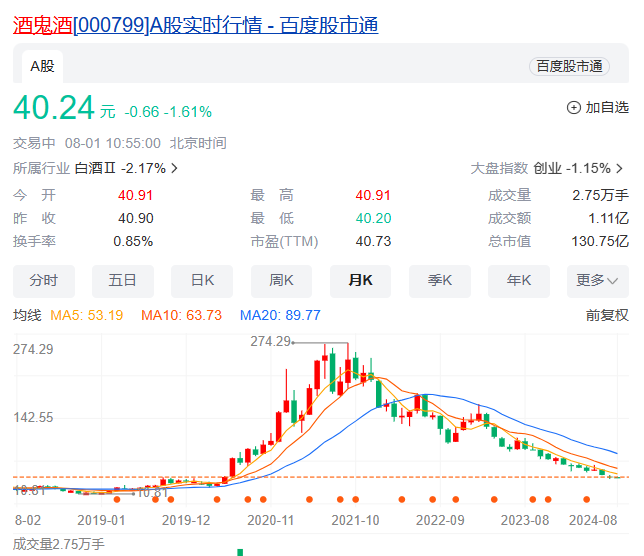This screenshot has width=644, height=556.
Task: Click the 总市值 value 130.75亿
Action: click(x=600, y=241)
